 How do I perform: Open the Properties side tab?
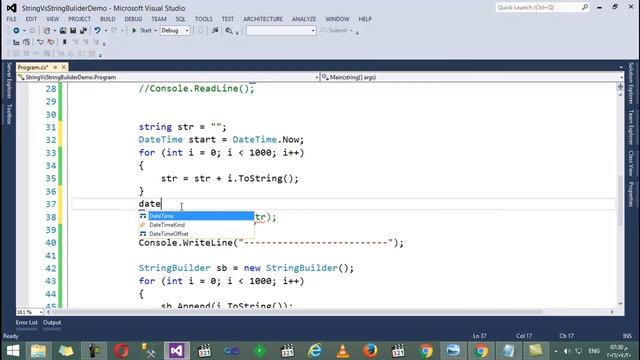(x=631, y=194)
